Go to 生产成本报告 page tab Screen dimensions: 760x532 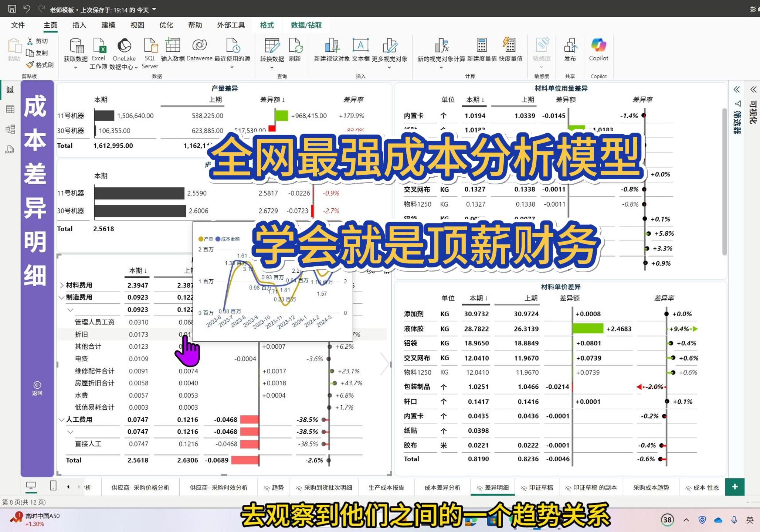pyautogui.click(x=386, y=488)
